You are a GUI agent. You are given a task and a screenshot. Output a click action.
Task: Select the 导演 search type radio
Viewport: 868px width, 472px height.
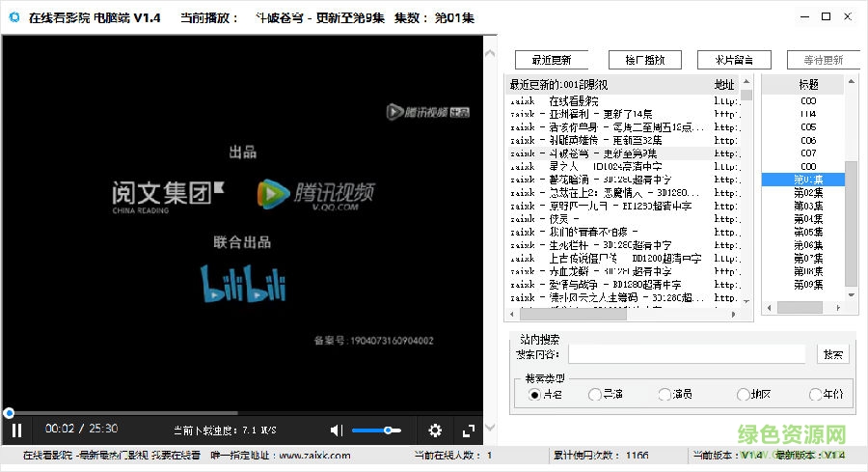pos(595,394)
